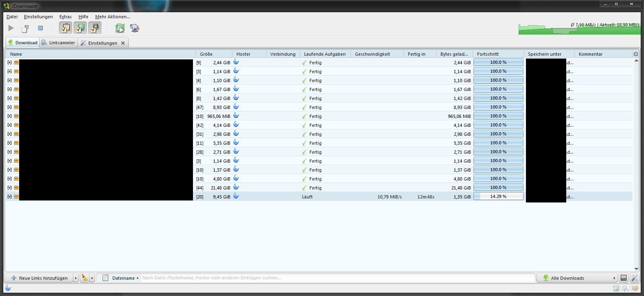Open the column settings gear in the table header
This screenshot has width=644, height=296.
[636, 54]
